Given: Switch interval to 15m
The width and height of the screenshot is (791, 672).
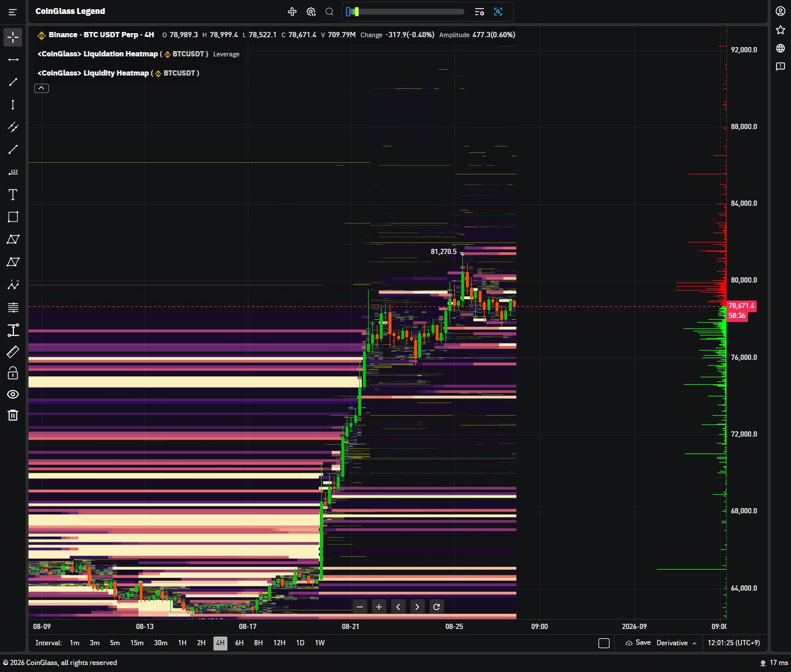Looking at the screenshot, I should tap(137, 643).
